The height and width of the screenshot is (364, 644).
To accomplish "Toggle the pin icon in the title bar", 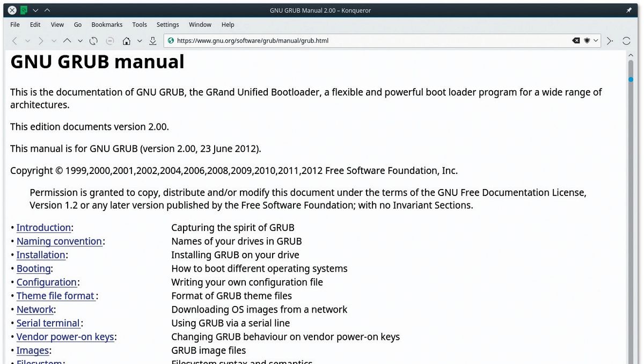I will pos(628,10).
